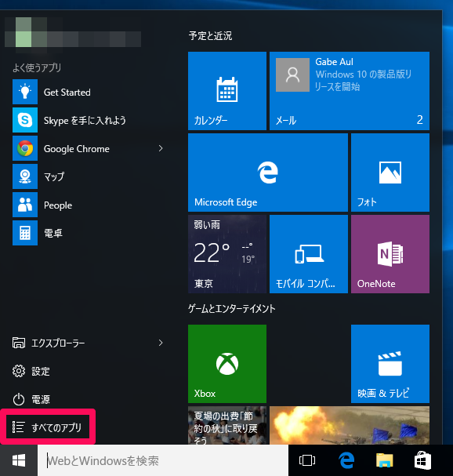
Task: Show すべてのアプリ list
Action: (x=47, y=427)
